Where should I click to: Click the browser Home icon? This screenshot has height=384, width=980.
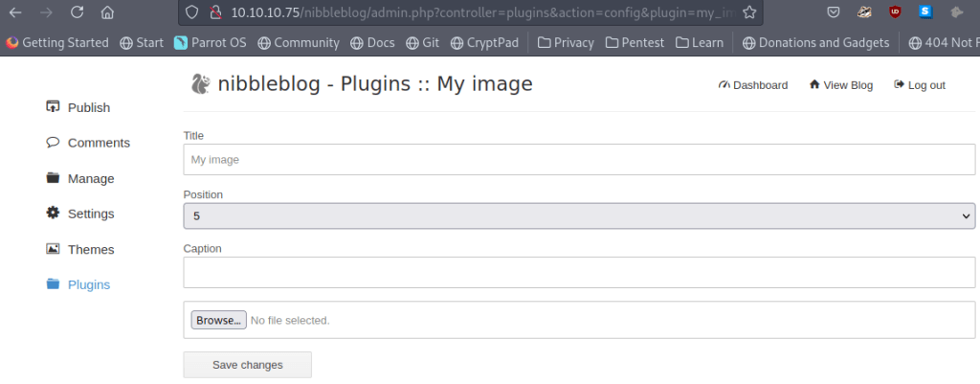tap(107, 12)
